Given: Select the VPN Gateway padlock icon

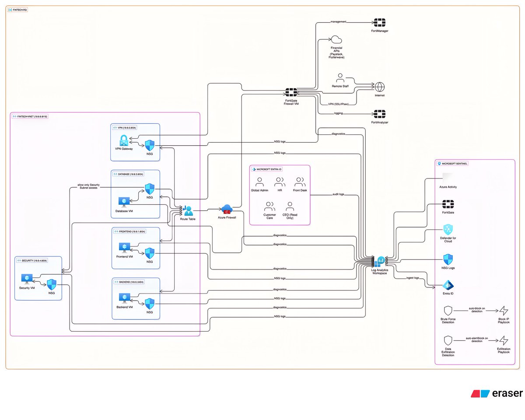Looking at the screenshot, I should tap(123, 141).
